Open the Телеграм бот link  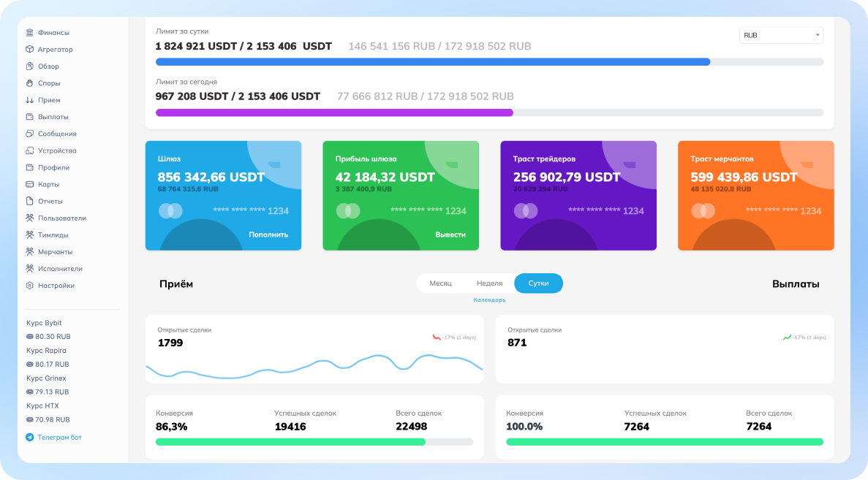60,438
